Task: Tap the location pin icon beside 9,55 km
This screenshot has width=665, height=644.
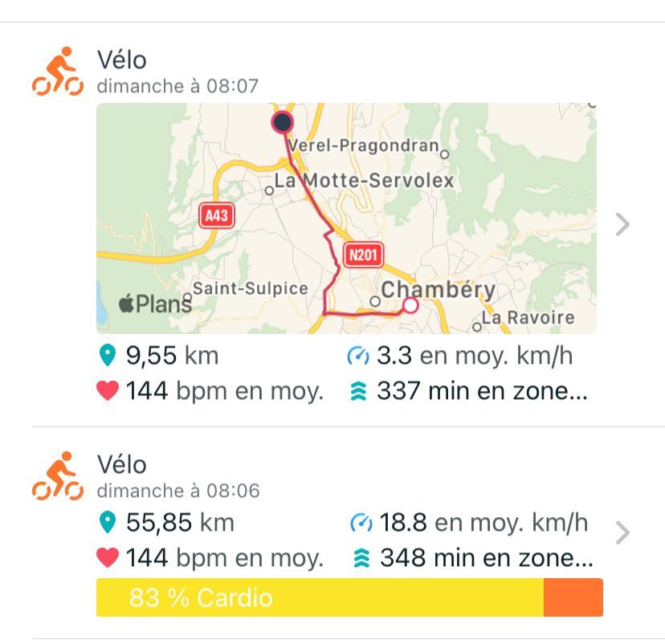Action: pyautogui.click(x=108, y=355)
